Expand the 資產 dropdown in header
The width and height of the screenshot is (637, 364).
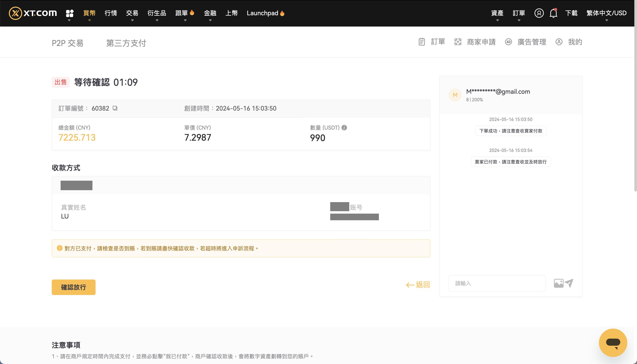click(x=497, y=13)
